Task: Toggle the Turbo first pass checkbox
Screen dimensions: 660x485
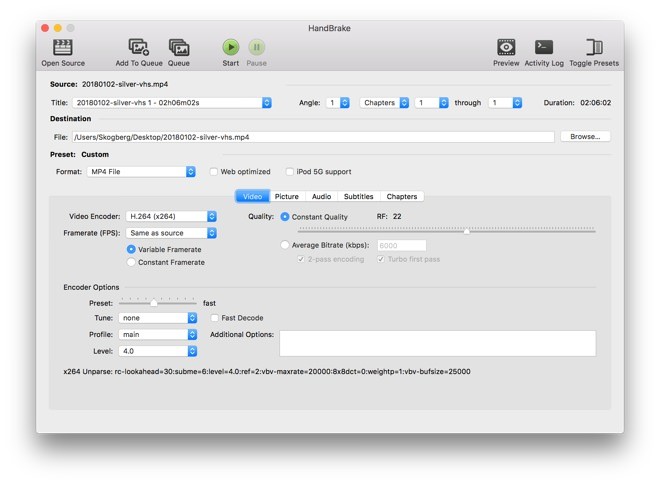Action: click(381, 259)
